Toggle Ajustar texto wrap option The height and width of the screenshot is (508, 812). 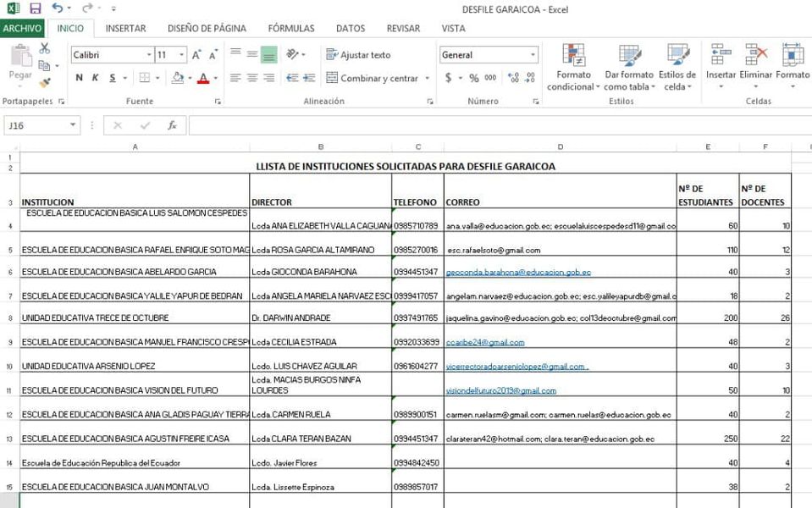(x=358, y=55)
